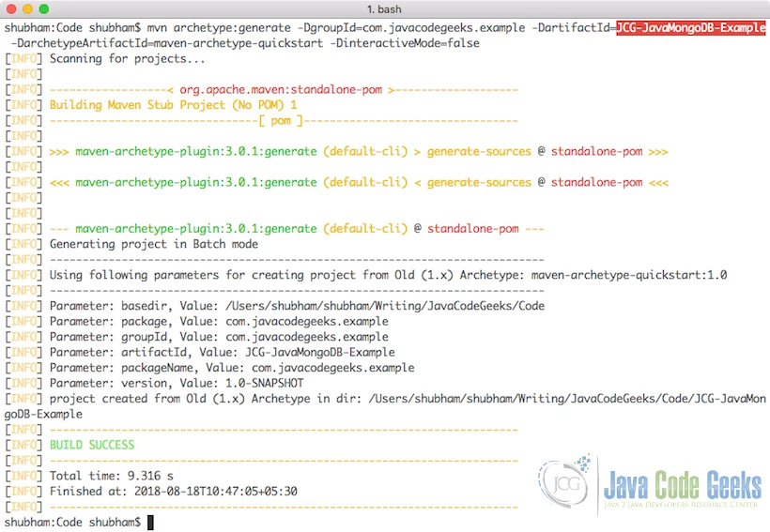Viewport: 770px width, 532px height.
Task: Click the yellow minimize window button
Action: 27,8
